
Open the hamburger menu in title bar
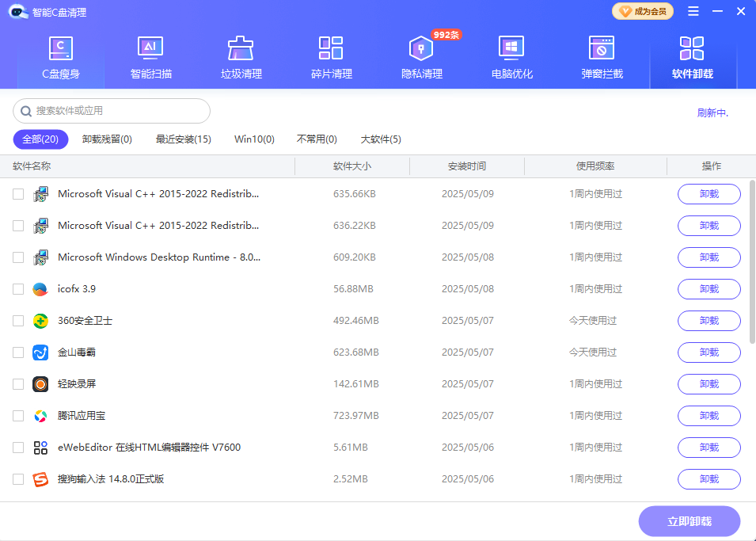tap(693, 11)
